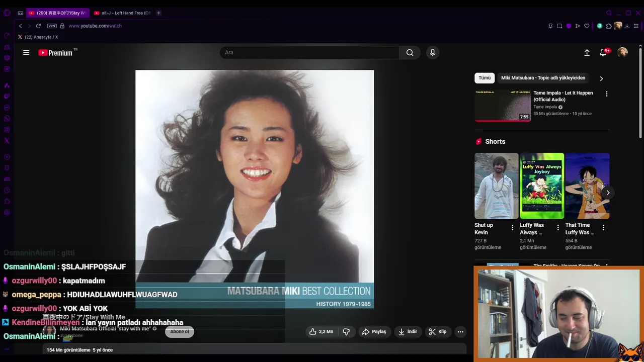The image size is (644, 362).
Task: Show next Shorts with carousel arrow
Action: tap(608, 193)
